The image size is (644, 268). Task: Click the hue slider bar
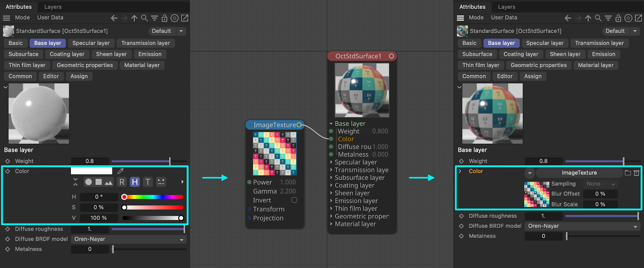(x=153, y=197)
